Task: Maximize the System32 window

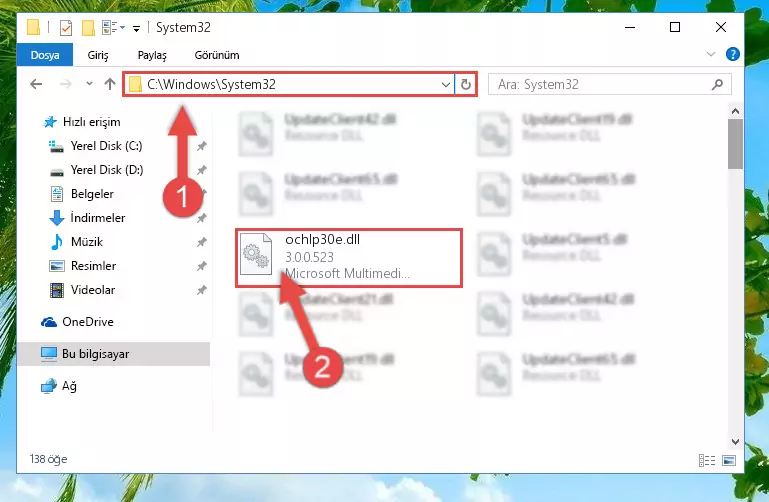Action: tap(675, 27)
